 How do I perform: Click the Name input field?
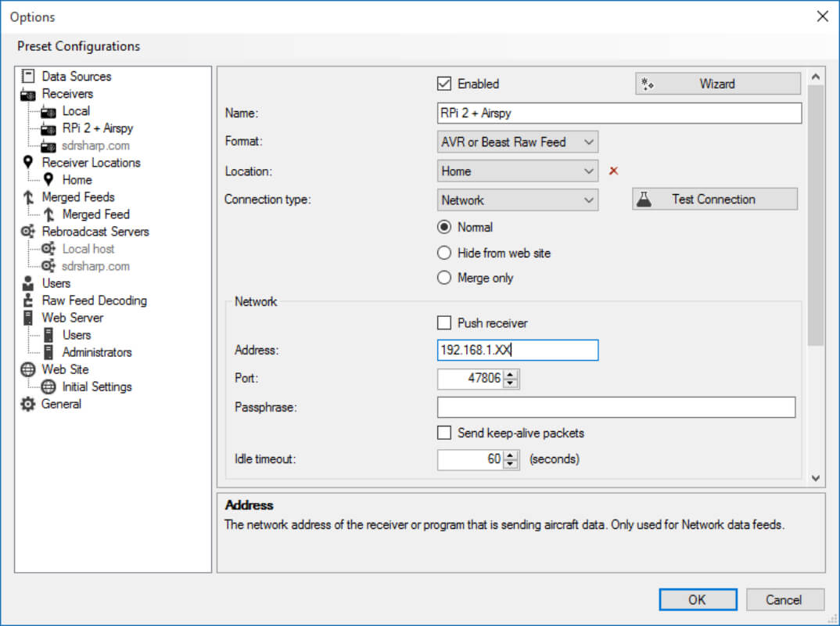(619, 113)
